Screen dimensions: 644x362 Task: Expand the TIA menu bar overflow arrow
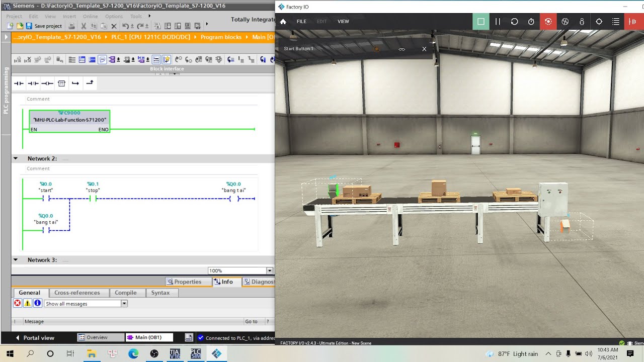149,16
